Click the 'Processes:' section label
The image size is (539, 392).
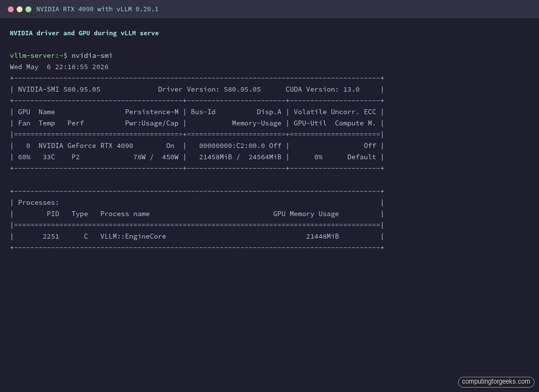(x=39, y=202)
